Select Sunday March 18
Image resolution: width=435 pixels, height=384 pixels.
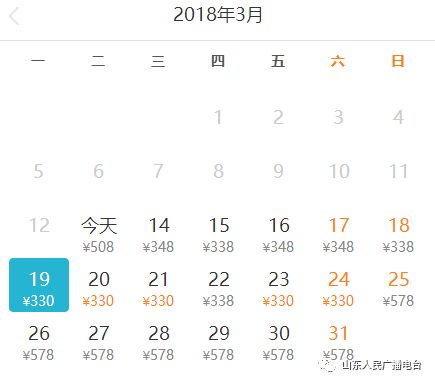399,235
